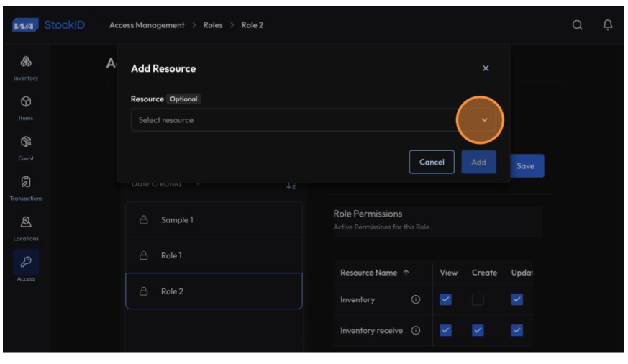Close the Add Resource dialog
This screenshot has height=364, width=628.
click(x=486, y=68)
